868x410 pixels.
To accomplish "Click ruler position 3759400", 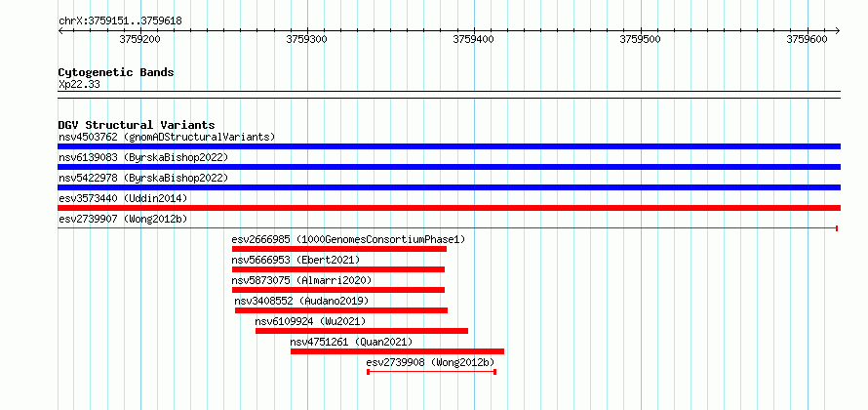I will click(474, 39).
